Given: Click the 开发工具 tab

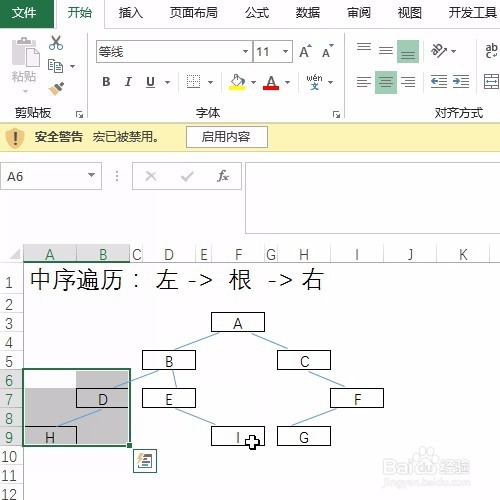Looking at the screenshot, I should click(473, 13).
